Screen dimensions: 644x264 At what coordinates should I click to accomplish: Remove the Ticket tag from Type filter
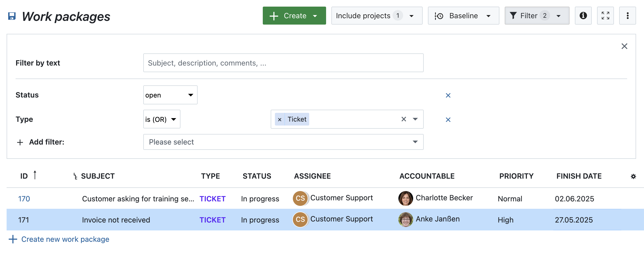click(280, 119)
